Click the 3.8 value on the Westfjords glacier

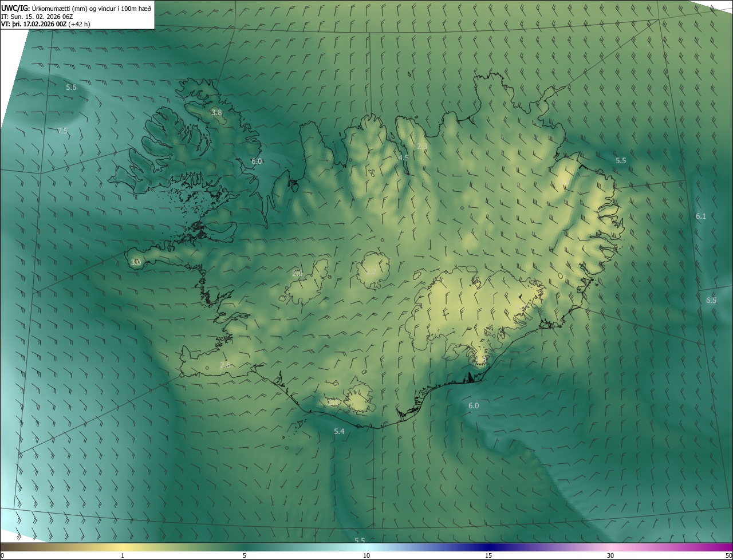pyautogui.click(x=216, y=113)
